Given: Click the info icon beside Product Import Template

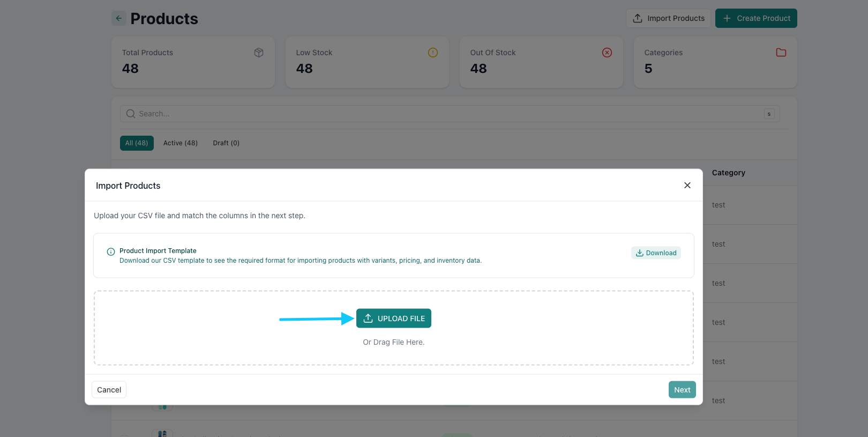Looking at the screenshot, I should [111, 251].
